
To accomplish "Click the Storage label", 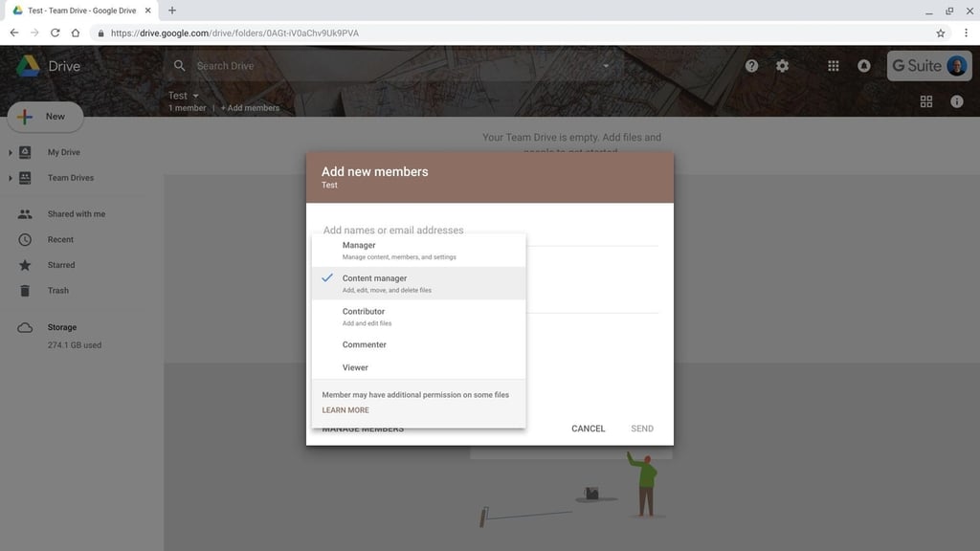I will click(62, 327).
